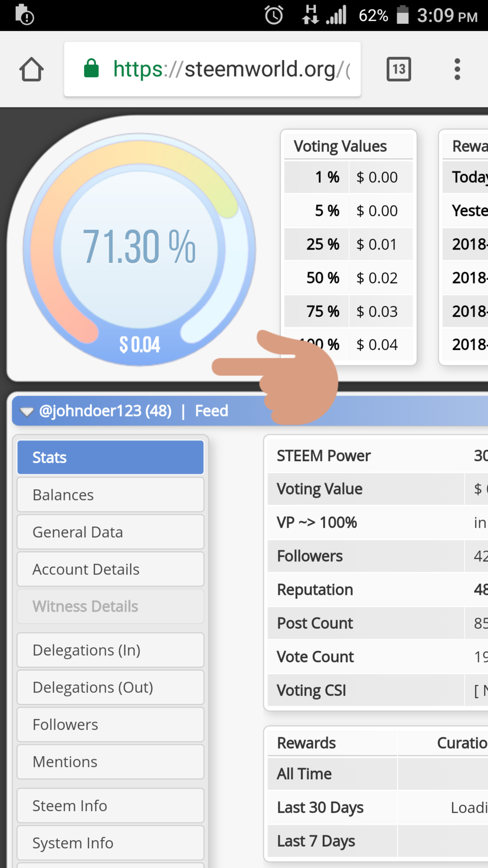Select the Witness Details tab
The width and height of the screenshot is (488, 868).
point(111,606)
